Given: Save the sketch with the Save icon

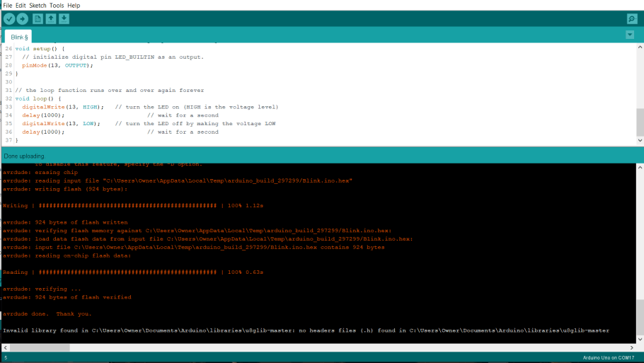Looking at the screenshot, I should click(x=64, y=19).
